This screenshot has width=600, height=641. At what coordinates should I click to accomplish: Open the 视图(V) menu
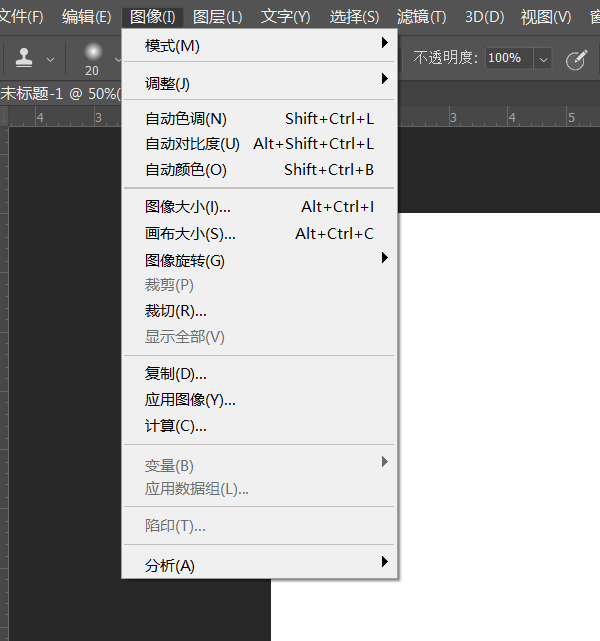pos(546,17)
